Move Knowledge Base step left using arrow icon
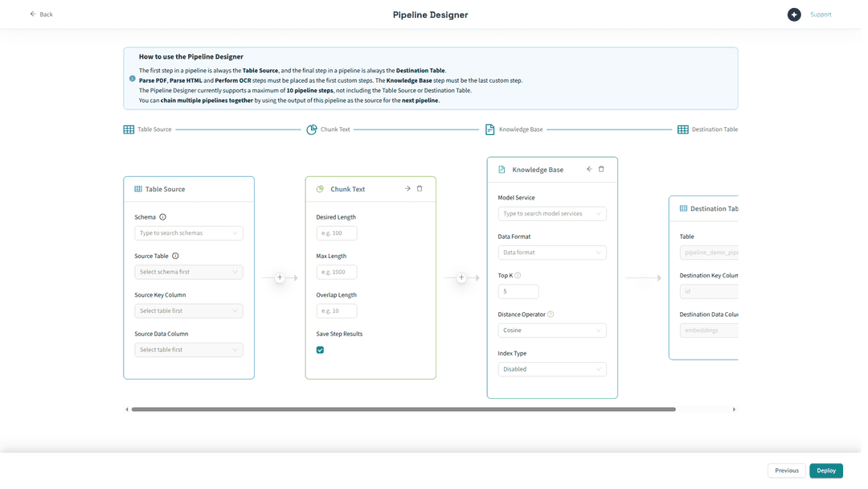 tap(589, 170)
